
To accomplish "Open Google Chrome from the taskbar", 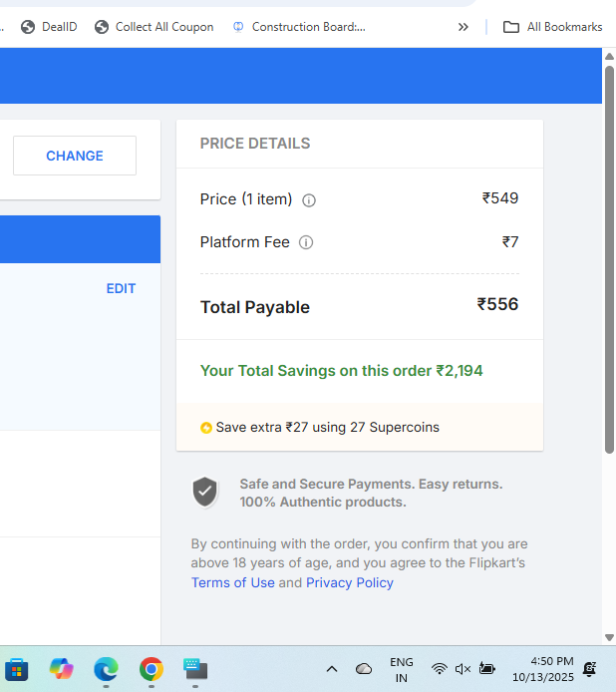I will click(152, 668).
